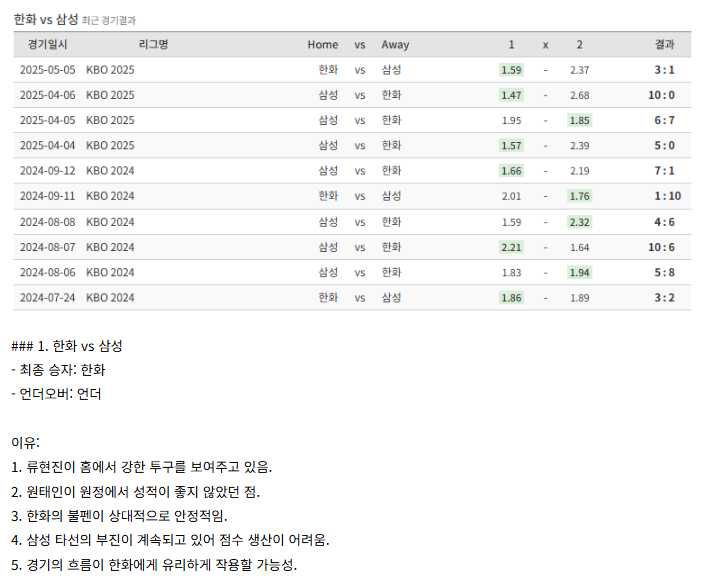
Task: Click the highlighted 1.85 odds value
Action: pos(580,121)
